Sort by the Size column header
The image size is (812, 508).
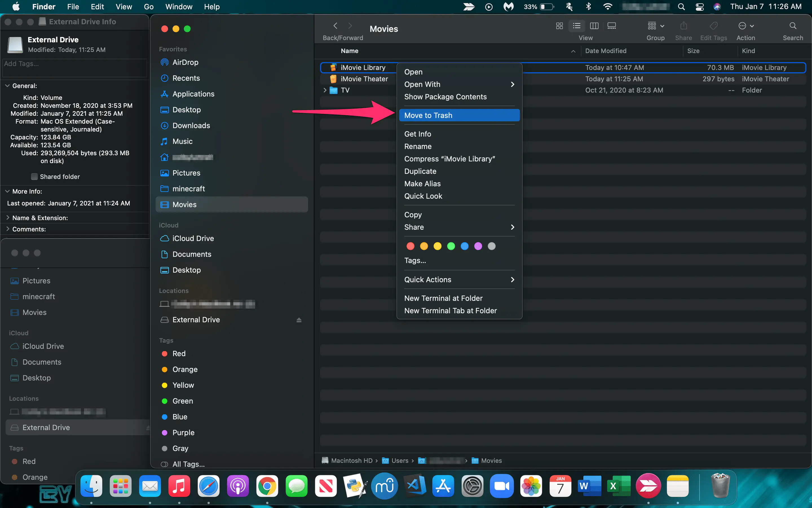tap(693, 51)
